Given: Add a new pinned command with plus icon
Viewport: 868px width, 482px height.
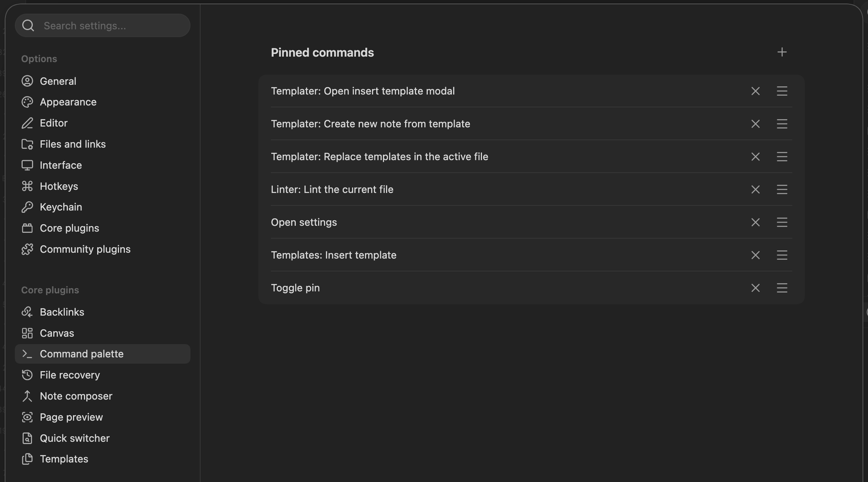Looking at the screenshot, I should click(x=782, y=52).
